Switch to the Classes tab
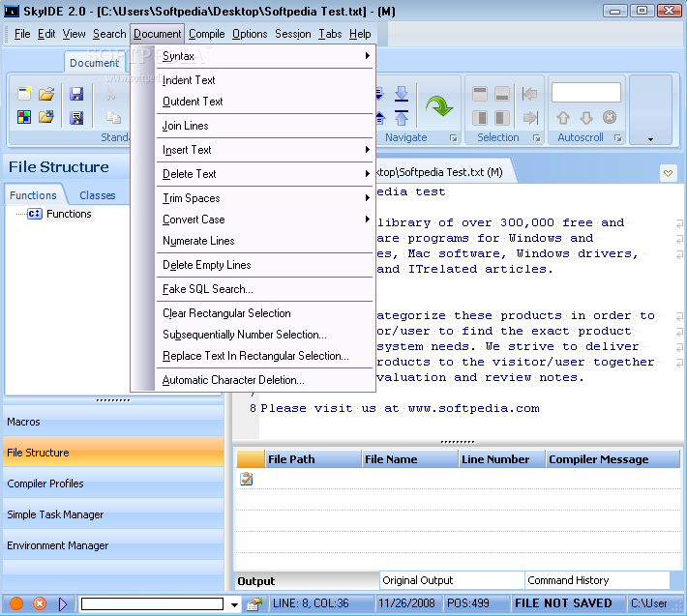Screen dimensions: 687x616 98,195
